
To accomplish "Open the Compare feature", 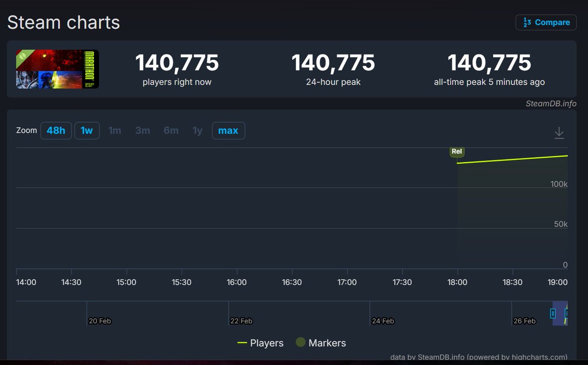I will tap(546, 23).
